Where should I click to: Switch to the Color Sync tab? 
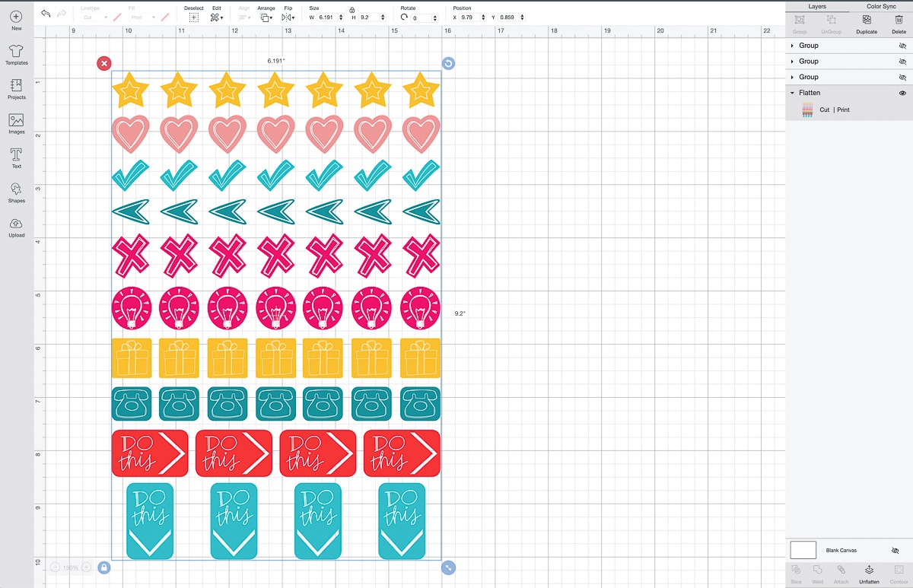(x=881, y=6)
